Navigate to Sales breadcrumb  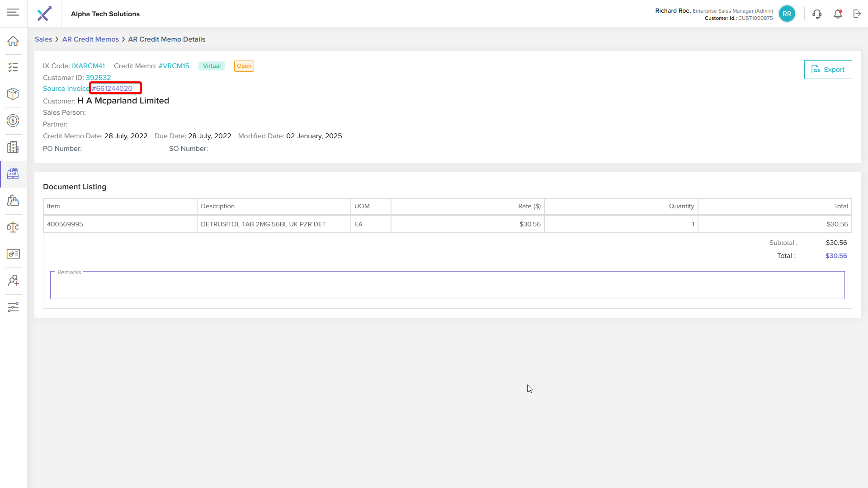(43, 39)
